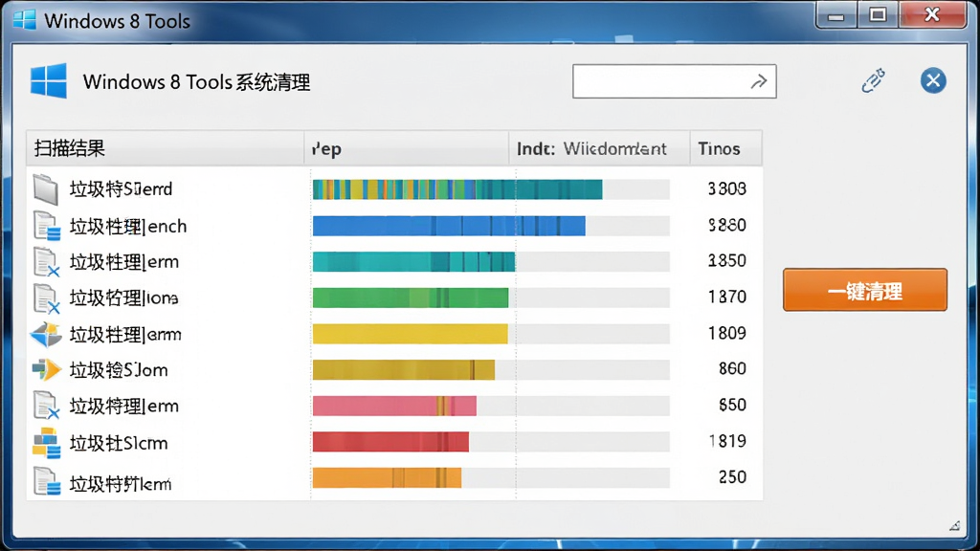Click the document icon in the 'ench' row
Image resolution: width=980 pixels, height=551 pixels.
47,226
